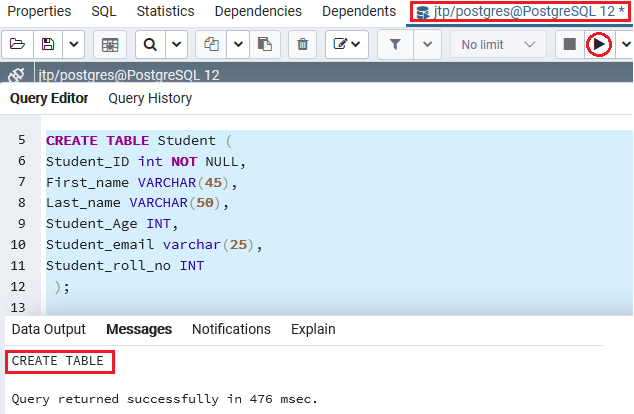The image size is (634, 414).
Task: Click the Filter funnel icon
Action: tap(397, 45)
